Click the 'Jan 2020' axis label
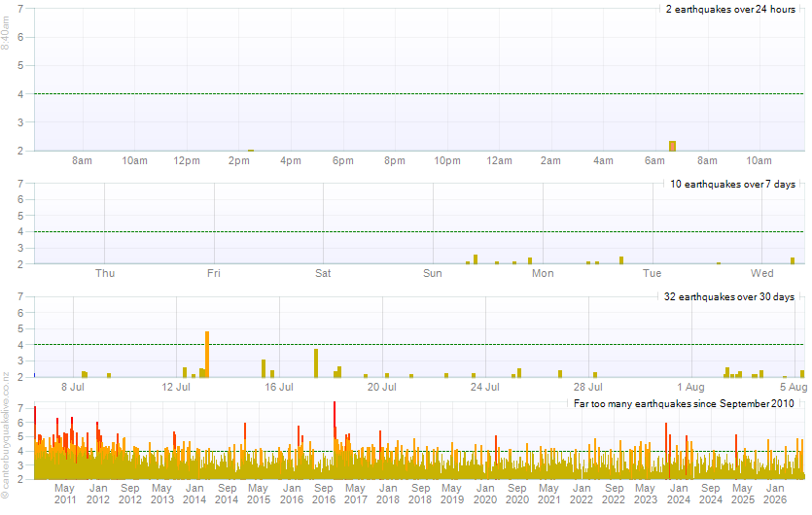The width and height of the screenshot is (812, 515). point(485,494)
